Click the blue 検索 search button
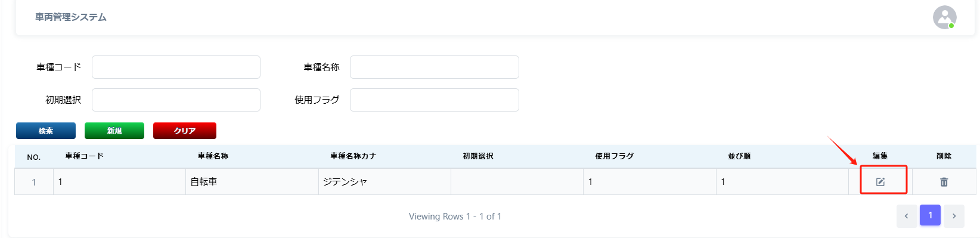The width and height of the screenshot is (980, 238). pyautogui.click(x=46, y=131)
